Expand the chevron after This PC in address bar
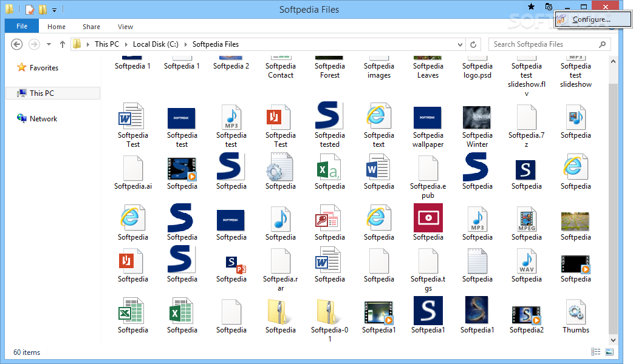Screen dimensions: 633x364 126,44
